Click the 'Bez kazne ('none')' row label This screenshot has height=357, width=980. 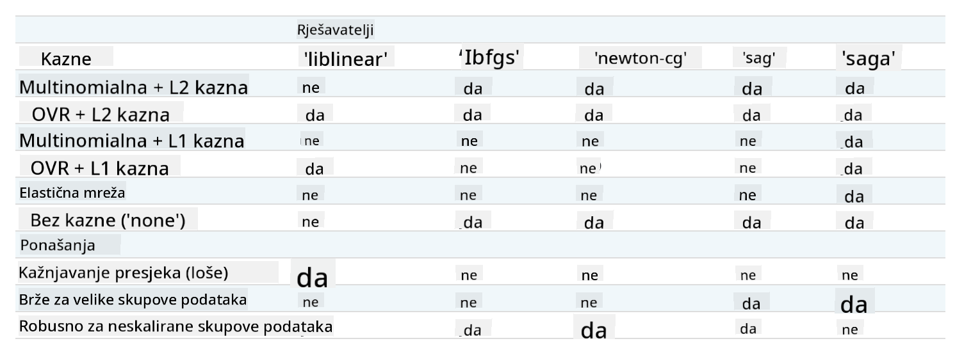pos(108,221)
